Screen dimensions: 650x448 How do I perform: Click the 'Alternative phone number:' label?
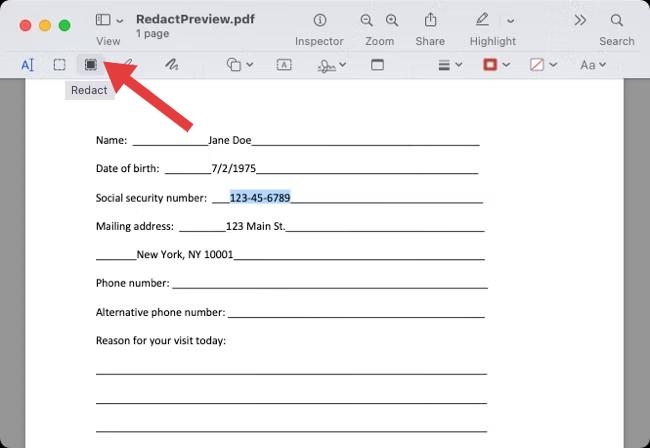point(160,312)
